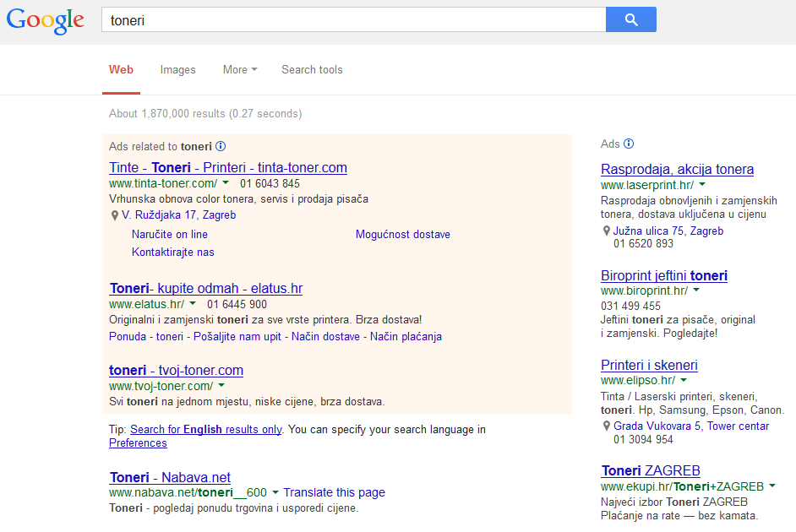Click the www.laserprint.hr/ green URL
Image resolution: width=796 pixels, height=532 pixels.
(646, 185)
